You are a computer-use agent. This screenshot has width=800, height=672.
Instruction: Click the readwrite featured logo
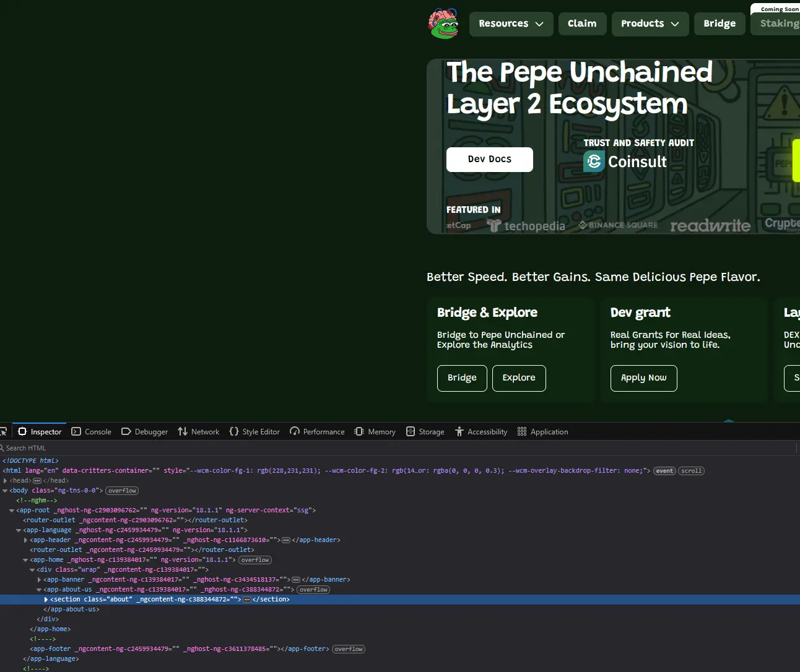(710, 226)
